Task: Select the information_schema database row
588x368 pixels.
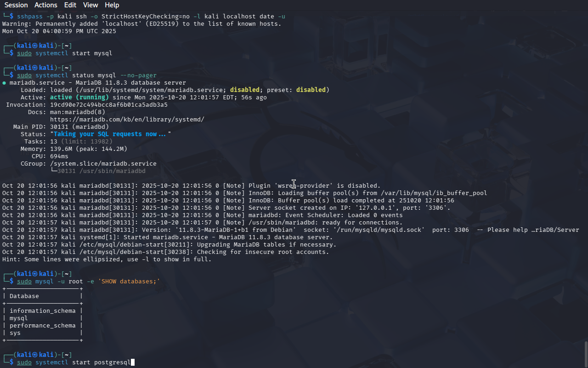Action: point(42,311)
